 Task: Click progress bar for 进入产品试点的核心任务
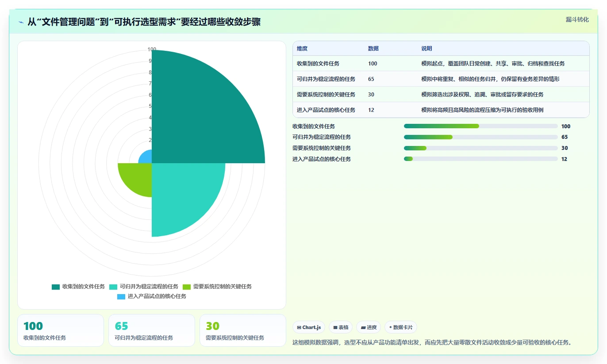(x=480, y=159)
